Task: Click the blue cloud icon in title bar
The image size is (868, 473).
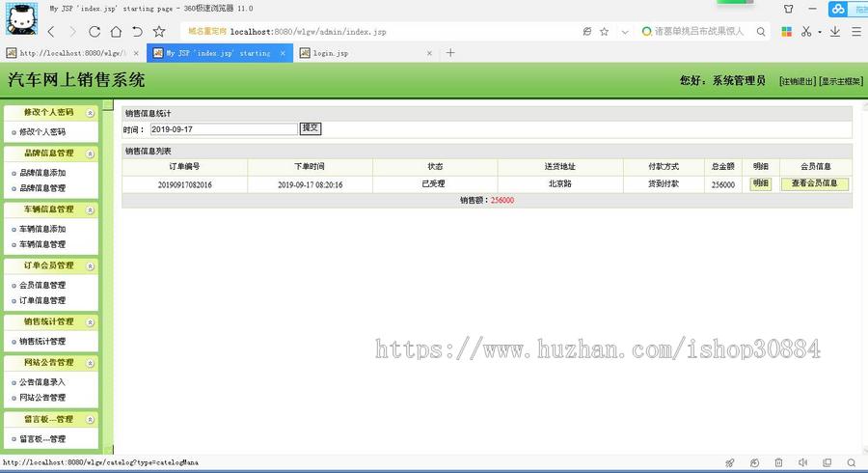Action: (x=838, y=9)
